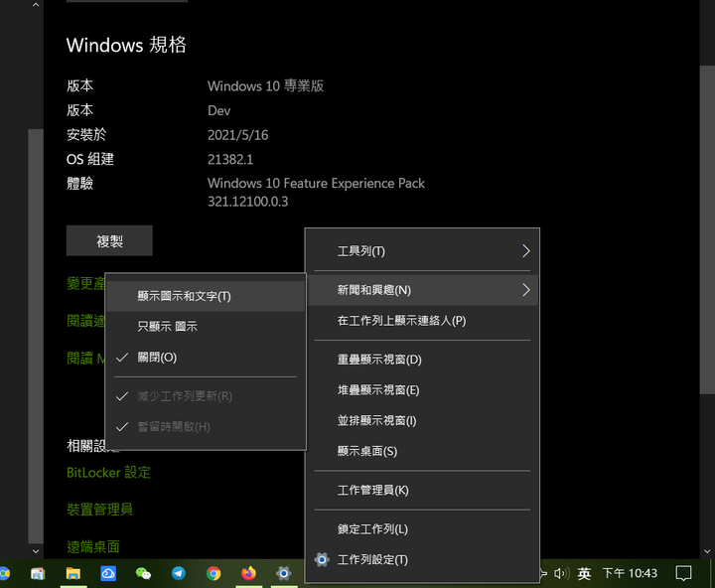
Task: Select the OS build value 21382.1
Action: 230,160
